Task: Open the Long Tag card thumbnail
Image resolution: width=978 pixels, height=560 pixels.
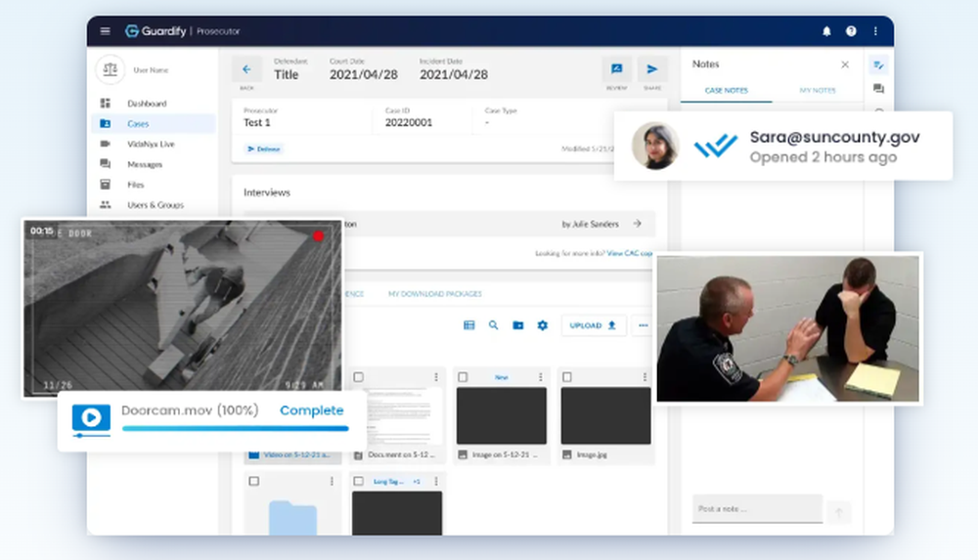Action: point(397,513)
